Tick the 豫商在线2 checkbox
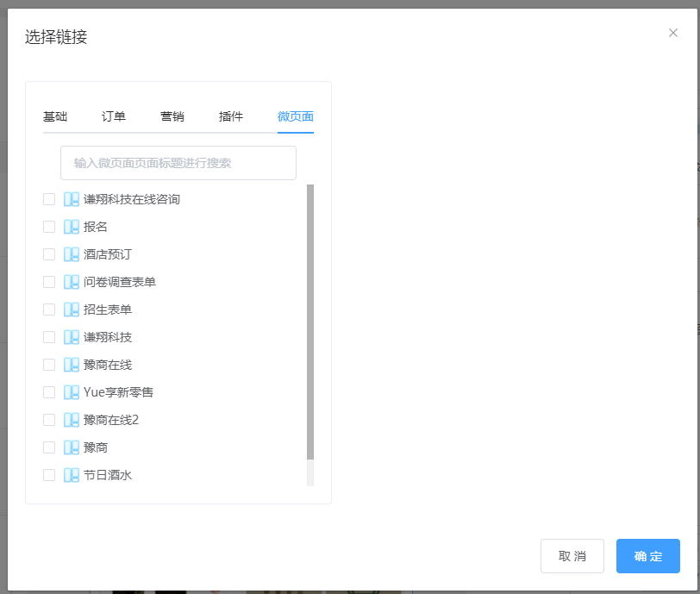Screen dimensions: 700x594 tap(49, 420)
